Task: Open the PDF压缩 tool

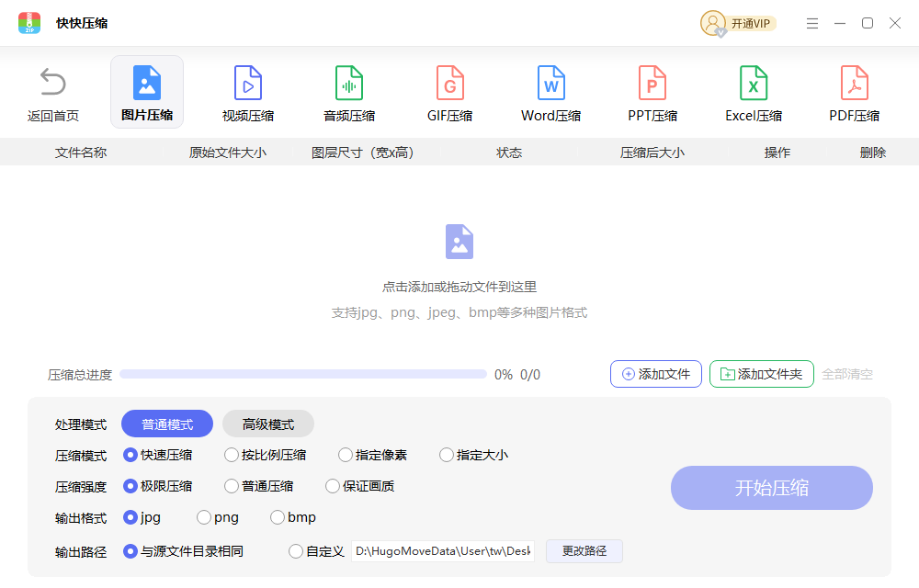Action: tap(855, 93)
